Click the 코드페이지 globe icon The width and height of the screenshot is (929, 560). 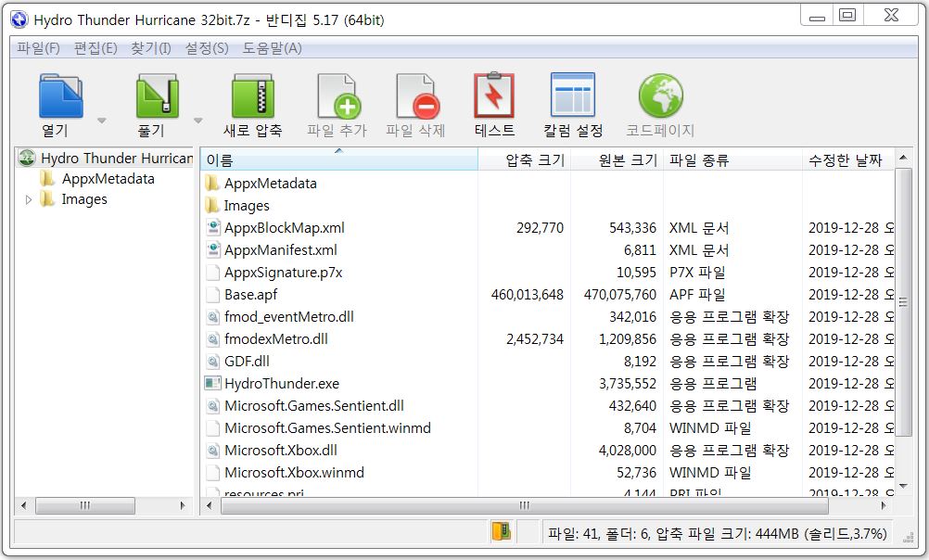tap(661, 95)
